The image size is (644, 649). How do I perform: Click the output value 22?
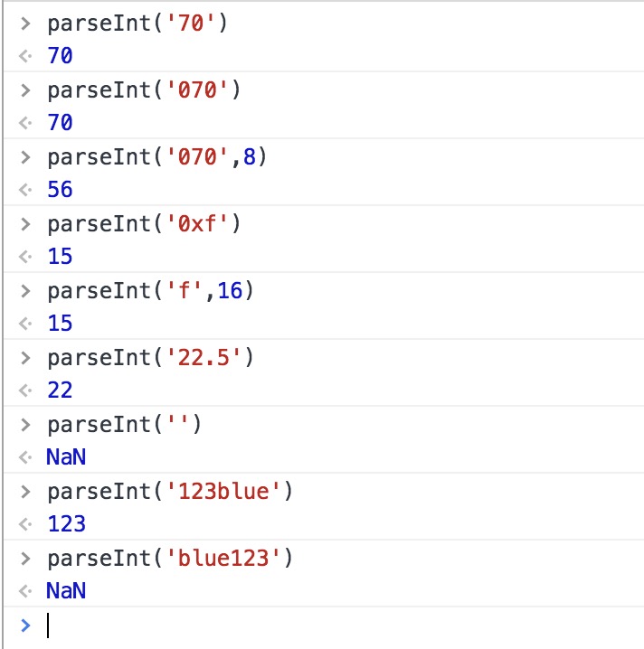60,391
